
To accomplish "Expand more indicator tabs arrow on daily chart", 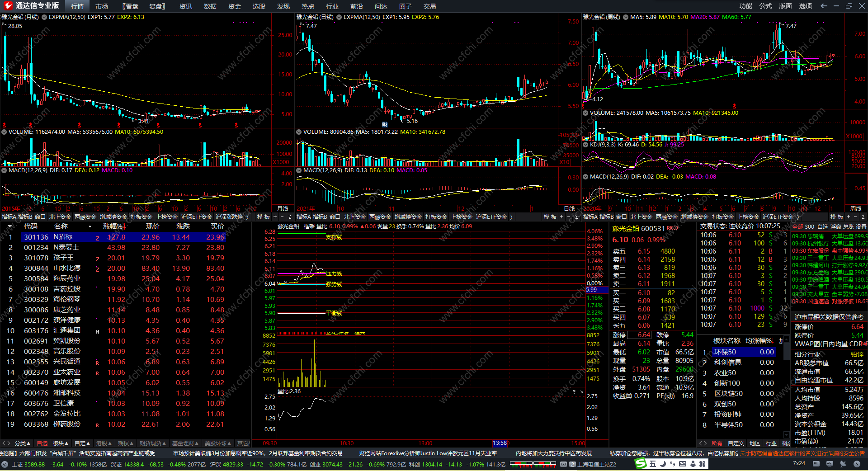I will pyautogui.click(x=511, y=217).
